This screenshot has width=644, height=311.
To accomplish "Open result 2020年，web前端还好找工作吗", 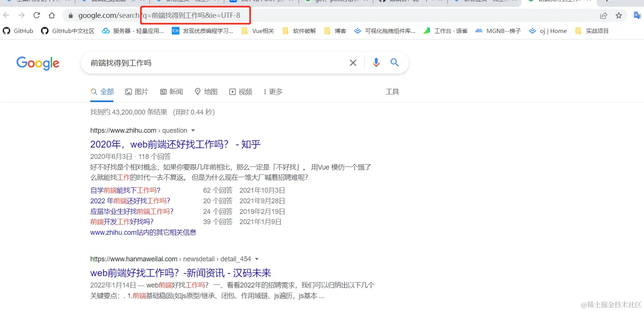I will 175,144.
